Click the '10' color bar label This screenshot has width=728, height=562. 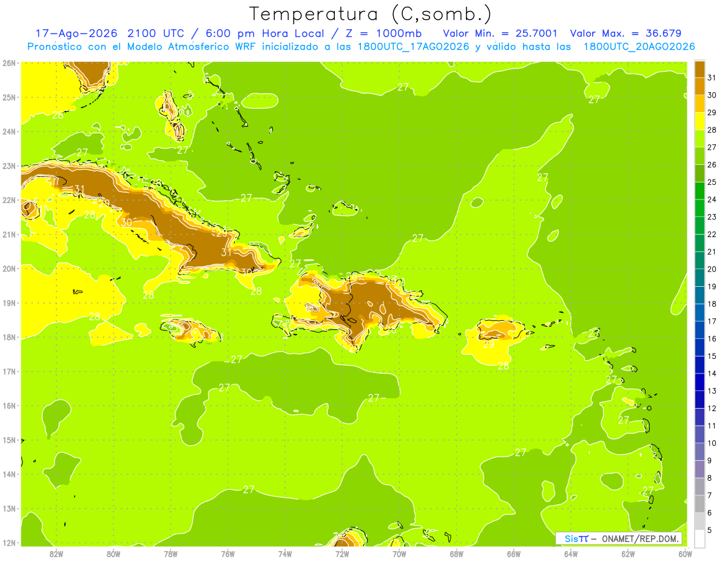(x=712, y=443)
